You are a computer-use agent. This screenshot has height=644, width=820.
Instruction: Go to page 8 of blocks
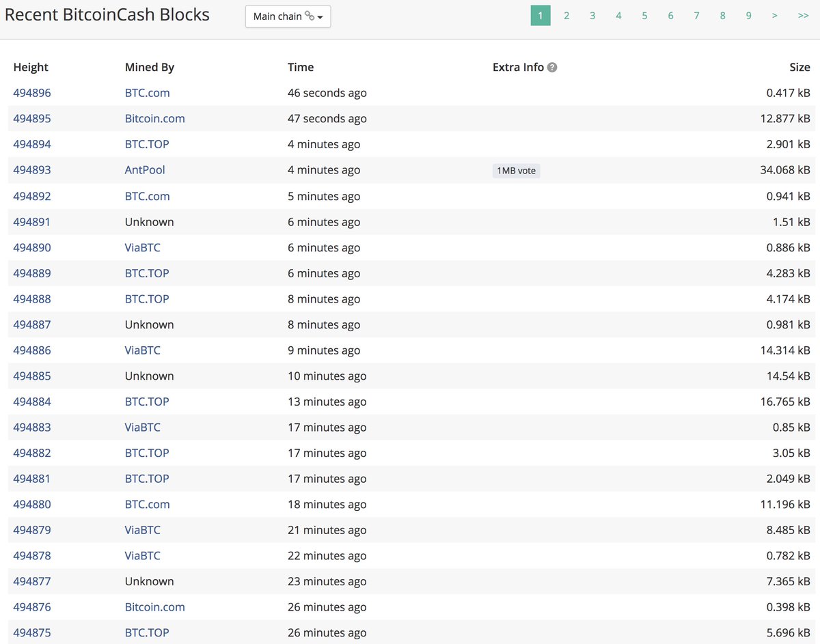click(x=722, y=16)
